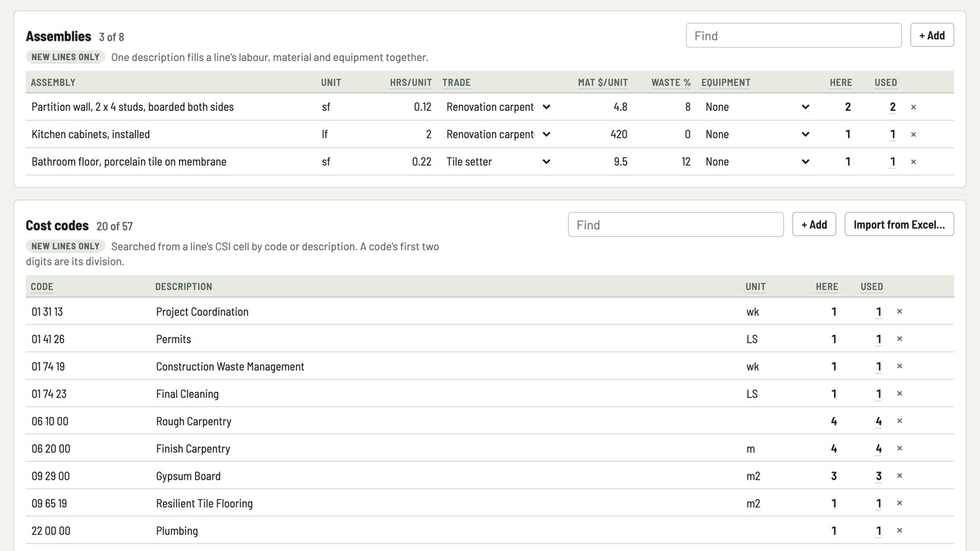Show used count for Rough Carpentry
Screen dimensions: 980x551
(x=879, y=421)
